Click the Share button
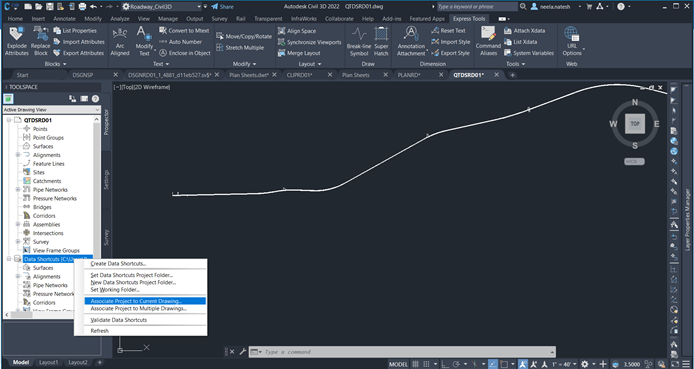 click(x=222, y=7)
